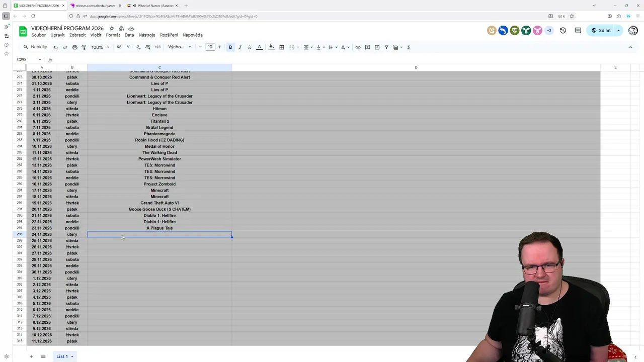Show the +3 additional collaborators

pos(549,31)
